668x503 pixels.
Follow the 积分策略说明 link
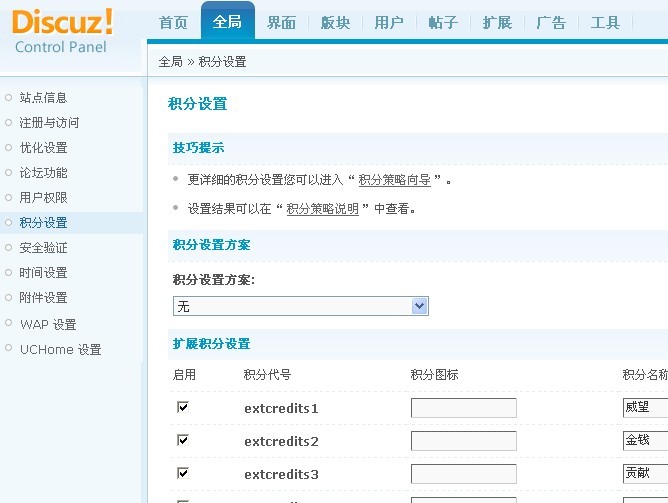click(322, 209)
